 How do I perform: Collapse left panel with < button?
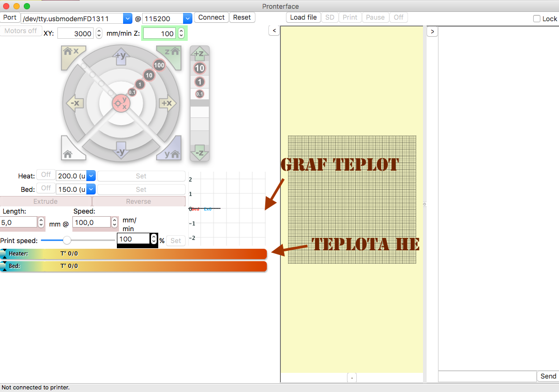(x=274, y=31)
